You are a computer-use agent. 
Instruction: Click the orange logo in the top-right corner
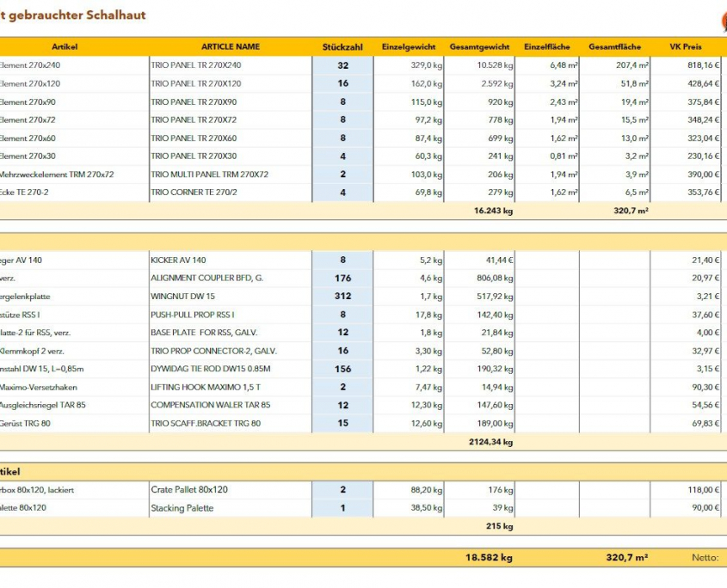coord(721,21)
